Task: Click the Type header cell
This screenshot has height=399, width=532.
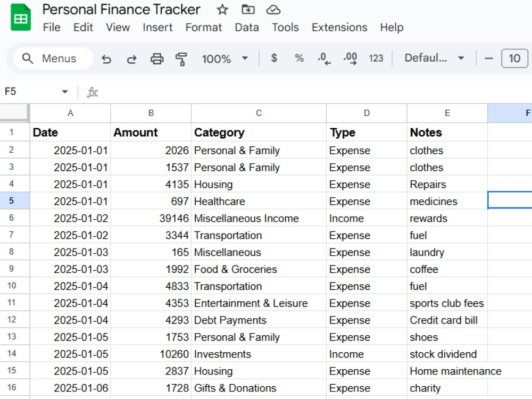Action: (367, 132)
